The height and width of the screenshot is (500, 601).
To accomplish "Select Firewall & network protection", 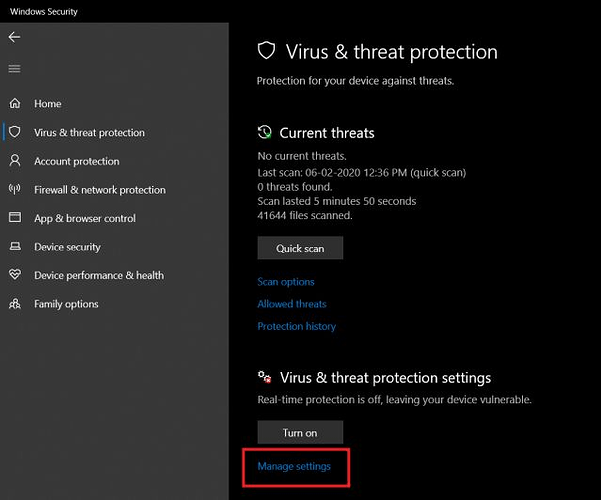I will (x=100, y=190).
